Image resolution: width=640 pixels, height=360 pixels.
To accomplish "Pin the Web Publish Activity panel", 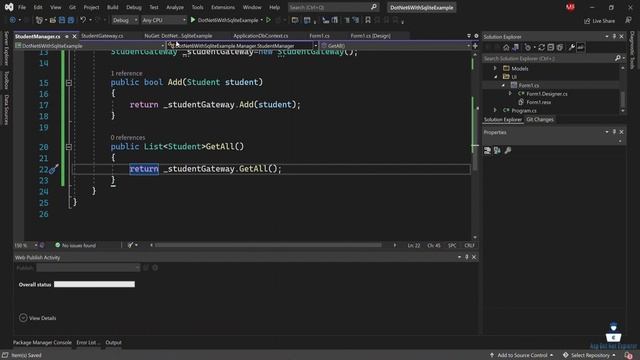I will coord(467,257).
